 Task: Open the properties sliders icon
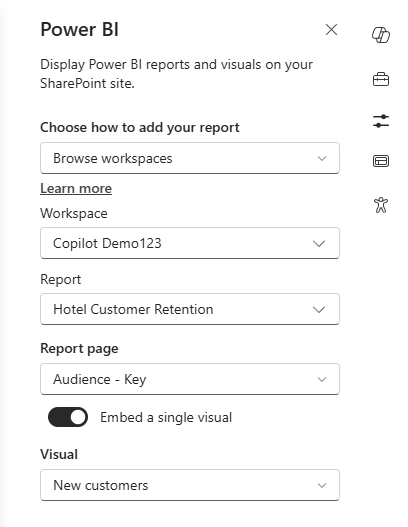(381, 121)
